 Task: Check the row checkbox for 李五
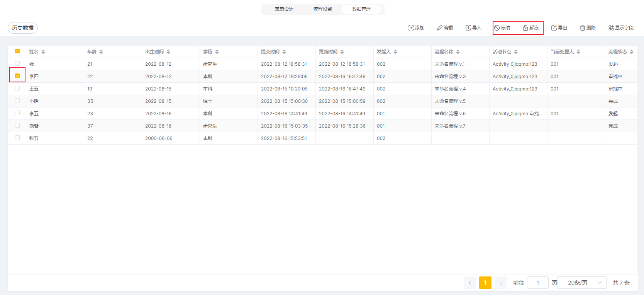click(x=17, y=113)
